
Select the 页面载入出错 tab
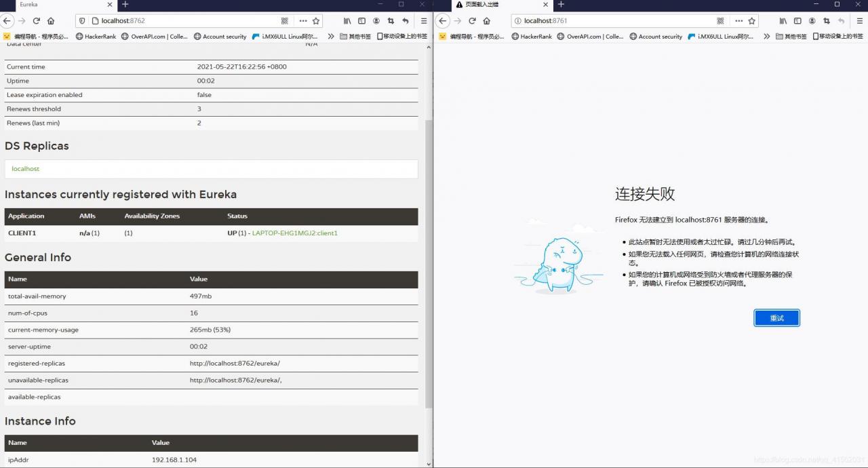tap(502, 4)
